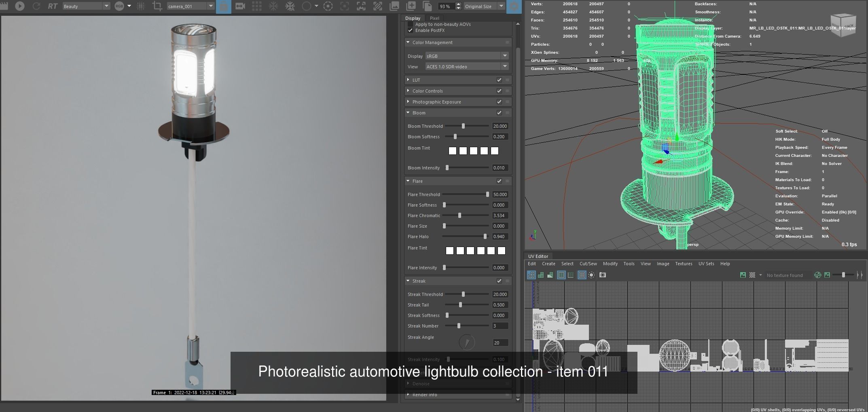The height and width of the screenshot is (412, 868).
Task: Open the camera_001 camera dropdown
Action: [x=191, y=6]
